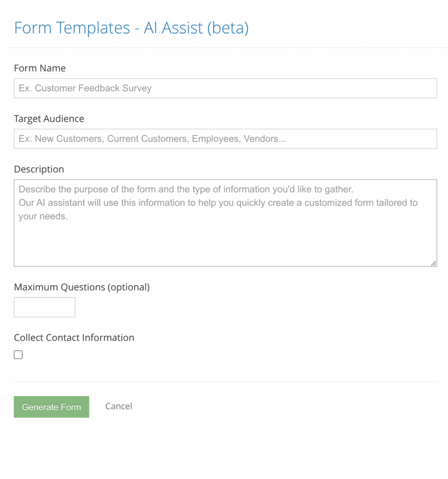Click the 'your needs.' line in Description placeholder

[x=43, y=216]
